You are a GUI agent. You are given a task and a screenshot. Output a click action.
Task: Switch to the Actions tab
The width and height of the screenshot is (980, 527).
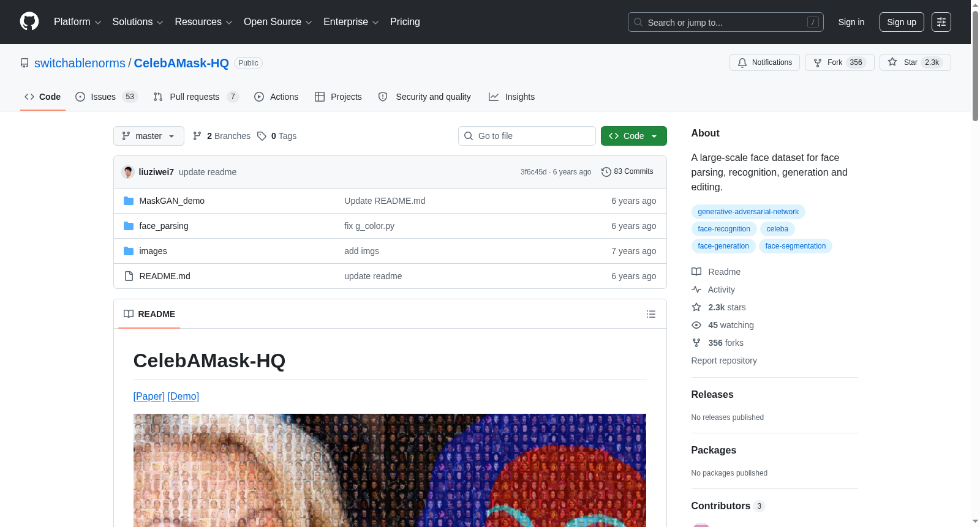coord(276,97)
